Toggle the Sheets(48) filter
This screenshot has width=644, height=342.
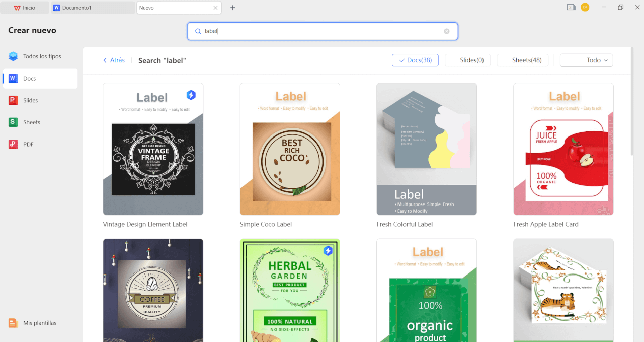point(523,60)
